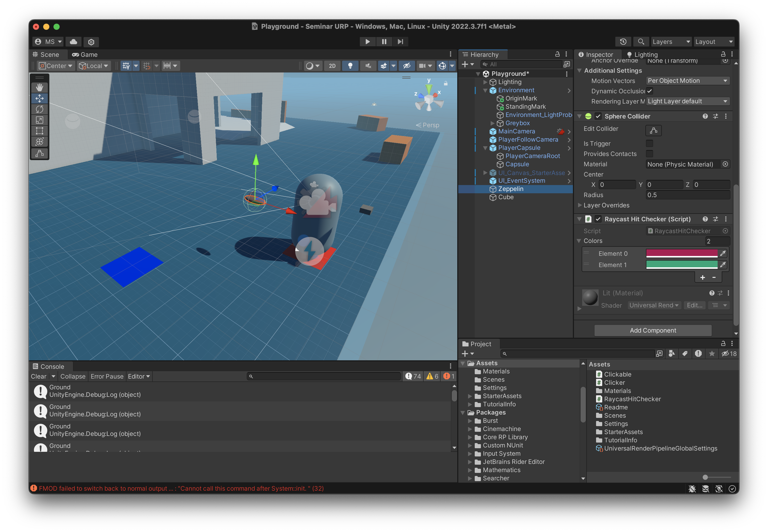Image resolution: width=768 pixels, height=532 pixels.
Task: Toggle 2D view mode
Action: coord(332,66)
